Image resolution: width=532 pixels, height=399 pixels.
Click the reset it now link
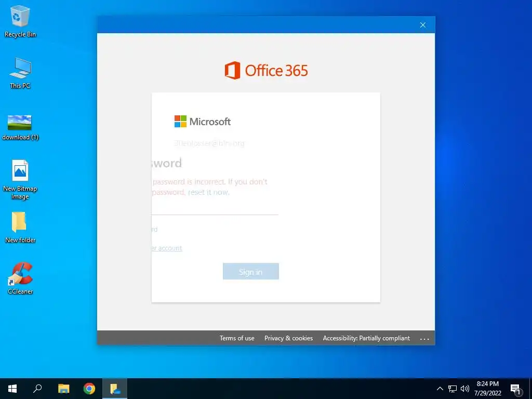click(209, 192)
